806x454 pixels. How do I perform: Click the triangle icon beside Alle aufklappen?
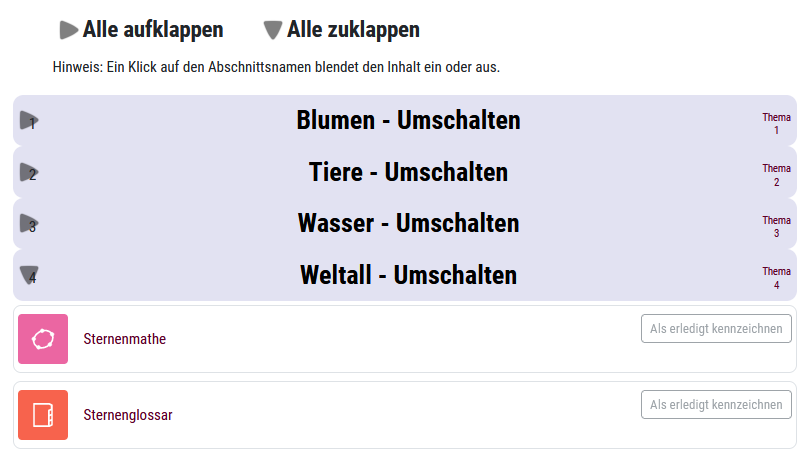pos(68,30)
